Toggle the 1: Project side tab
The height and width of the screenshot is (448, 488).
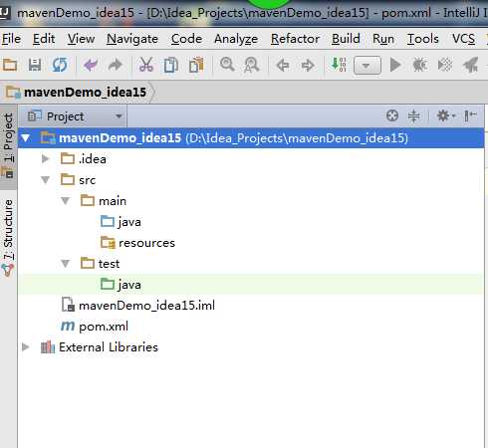click(x=9, y=146)
